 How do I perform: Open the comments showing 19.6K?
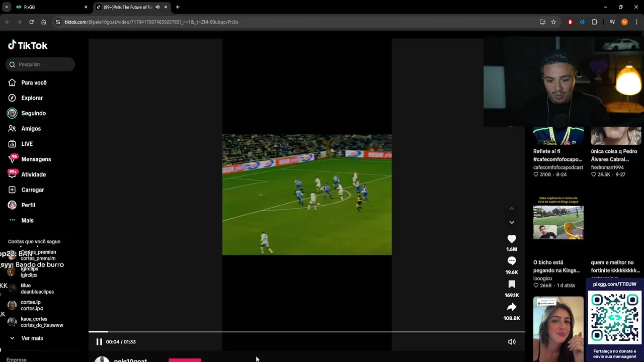(512, 261)
